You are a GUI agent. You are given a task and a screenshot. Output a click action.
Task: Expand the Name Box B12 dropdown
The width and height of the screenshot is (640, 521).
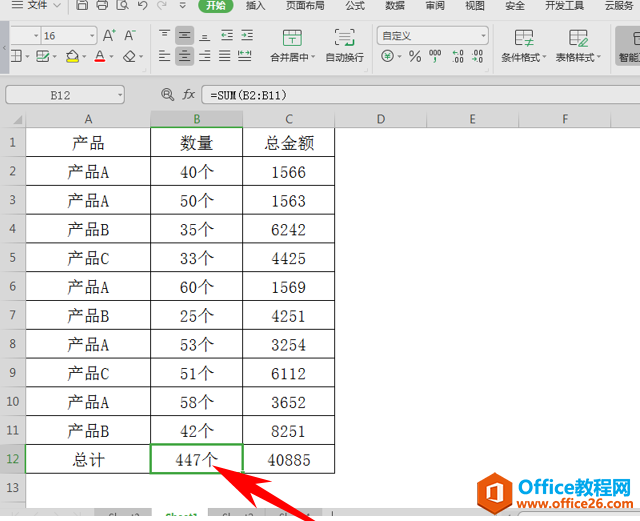[x=120, y=95]
